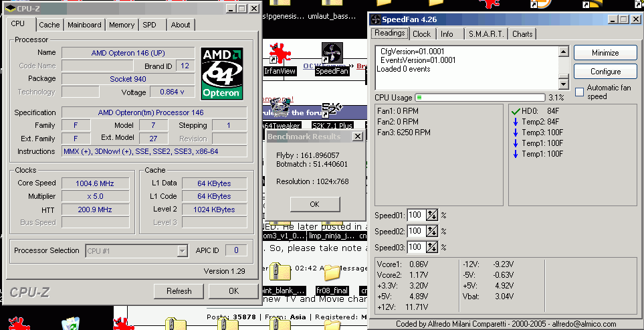Click the limp_ninja desktop file label
This screenshot has width=644, height=330.
pyautogui.click(x=332, y=236)
